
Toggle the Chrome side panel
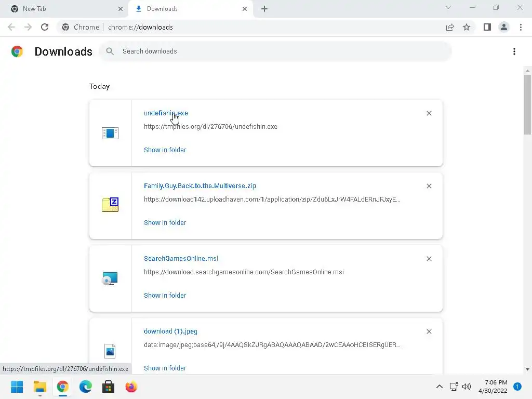click(x=487, y=27)
